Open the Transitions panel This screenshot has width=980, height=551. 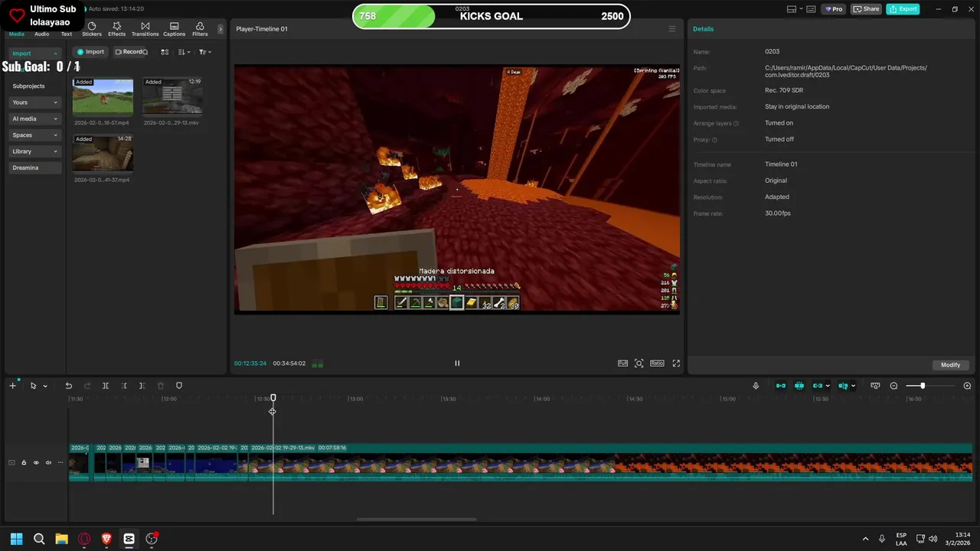145,29
